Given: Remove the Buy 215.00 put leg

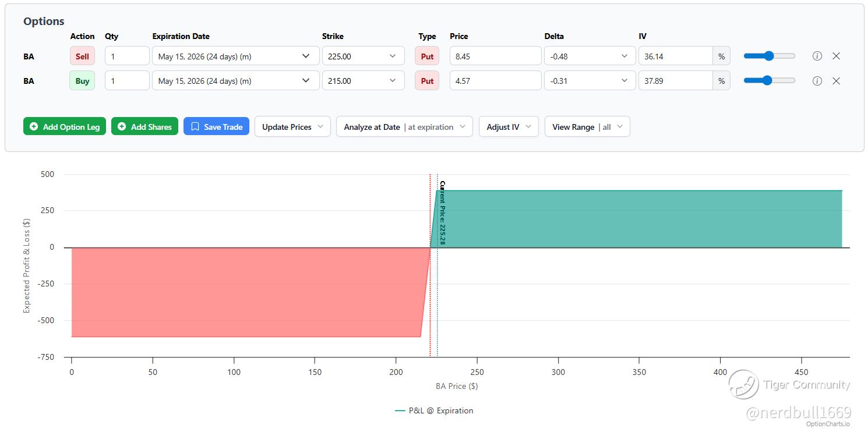Looking at the screenshot, I should 836,81.
